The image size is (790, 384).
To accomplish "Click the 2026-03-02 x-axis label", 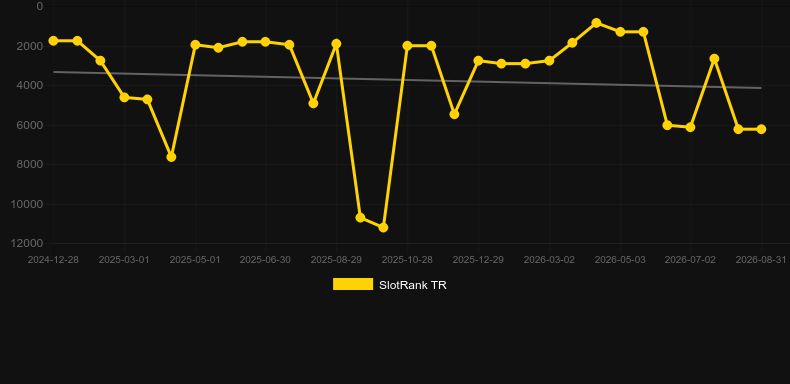I will click(549, 260).
